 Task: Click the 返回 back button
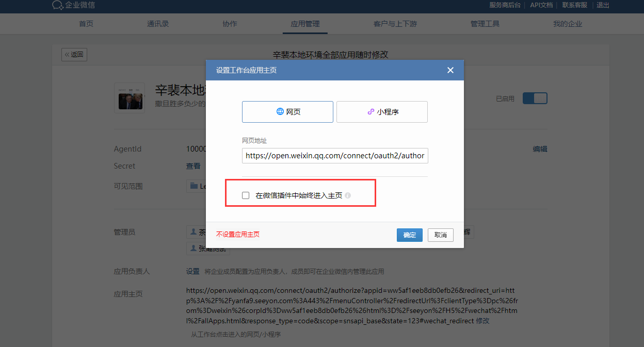pos(74,54)
